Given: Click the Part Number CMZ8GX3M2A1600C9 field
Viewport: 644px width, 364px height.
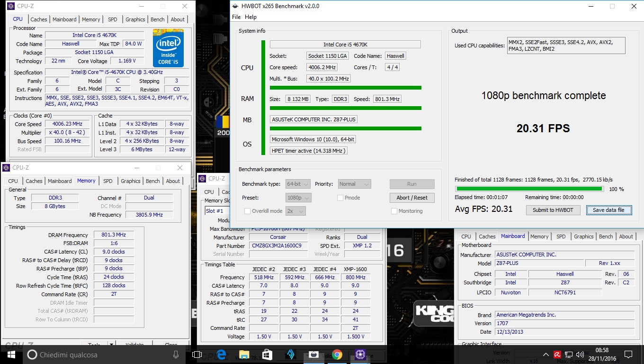Looking at the screenshot, I should point(278,246).
